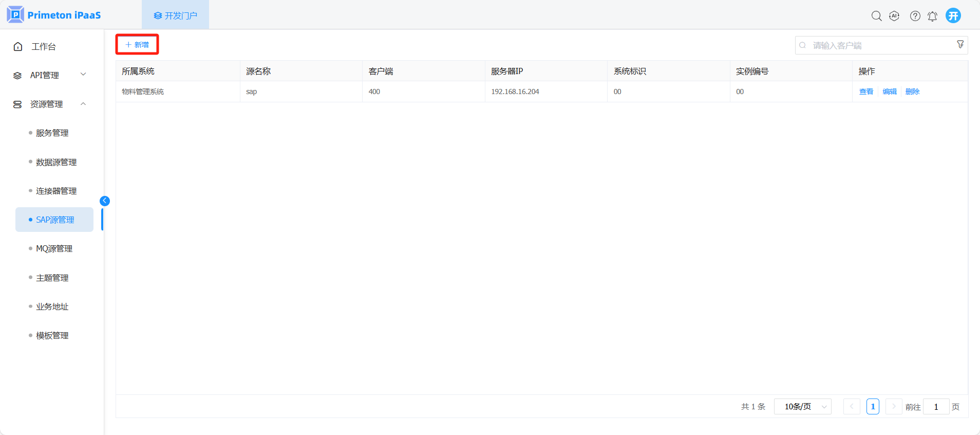
Task: Open 数据源管理 in sidebar
Action: pos(56,162)
